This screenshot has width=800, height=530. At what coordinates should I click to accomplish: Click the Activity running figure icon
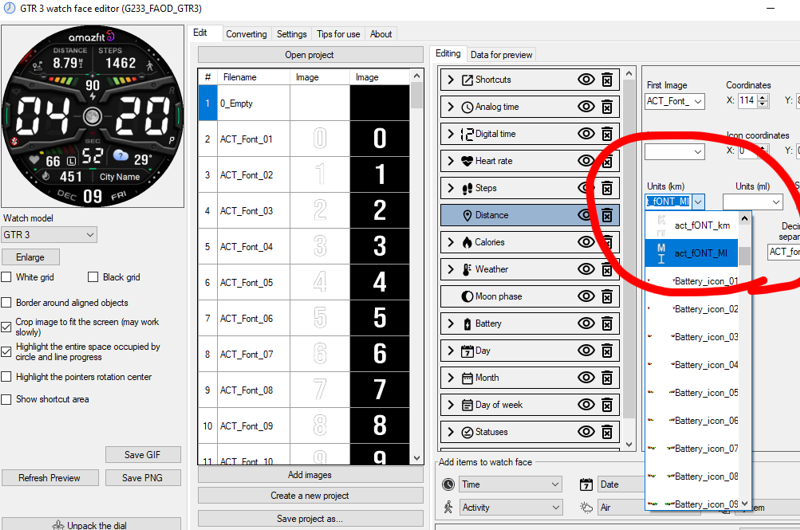coord(448,507)
